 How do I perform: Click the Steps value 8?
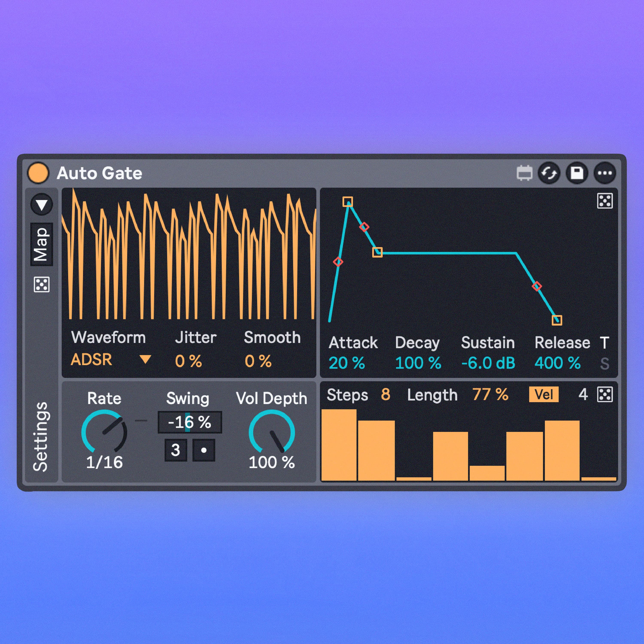coord(385,395)
